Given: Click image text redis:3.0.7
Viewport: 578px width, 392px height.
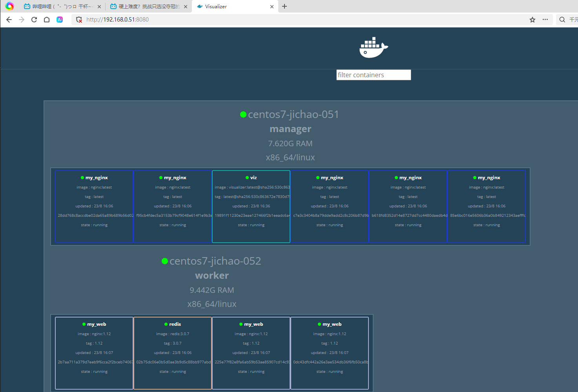Looking at the screenshot, I should click(173, 334).
